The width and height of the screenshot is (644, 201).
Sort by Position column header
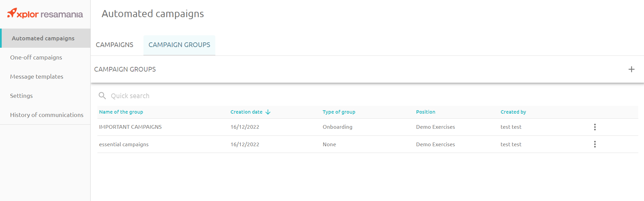pos(425,112)
